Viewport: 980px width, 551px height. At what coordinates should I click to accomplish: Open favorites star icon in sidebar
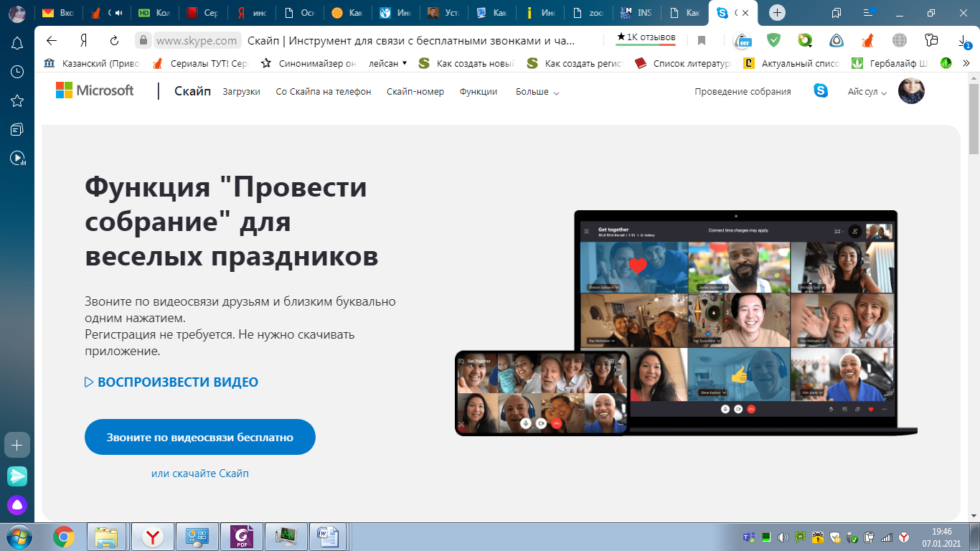(x=17, y=100)
